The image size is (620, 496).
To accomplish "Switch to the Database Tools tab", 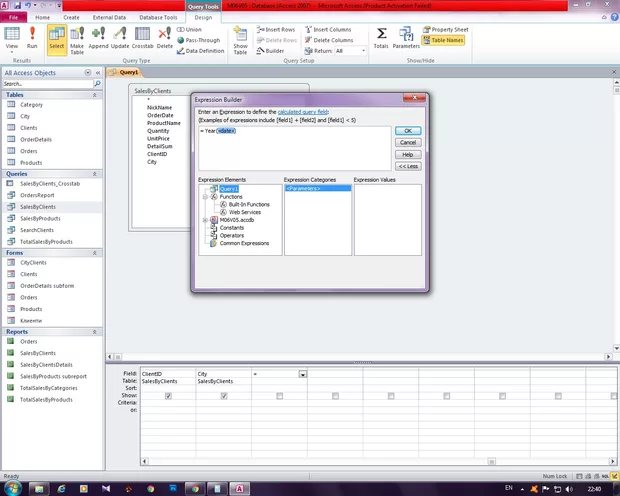I will click(158, 17).
